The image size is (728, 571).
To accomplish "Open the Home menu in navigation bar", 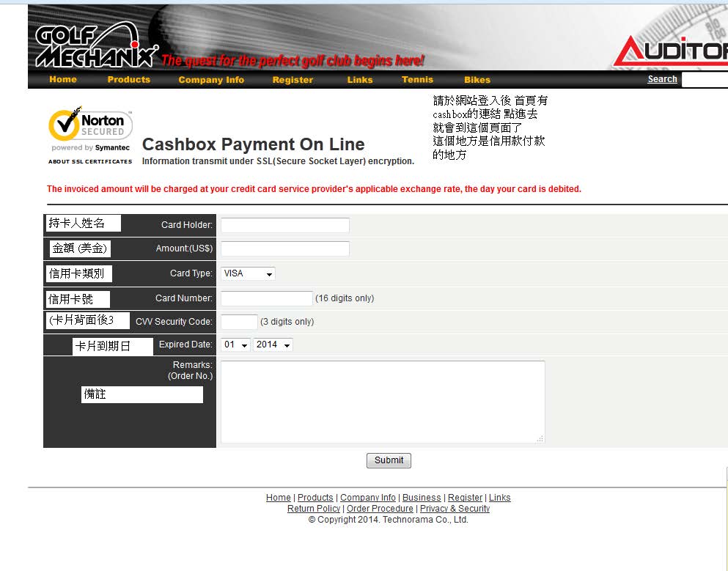I will (63, 80).
